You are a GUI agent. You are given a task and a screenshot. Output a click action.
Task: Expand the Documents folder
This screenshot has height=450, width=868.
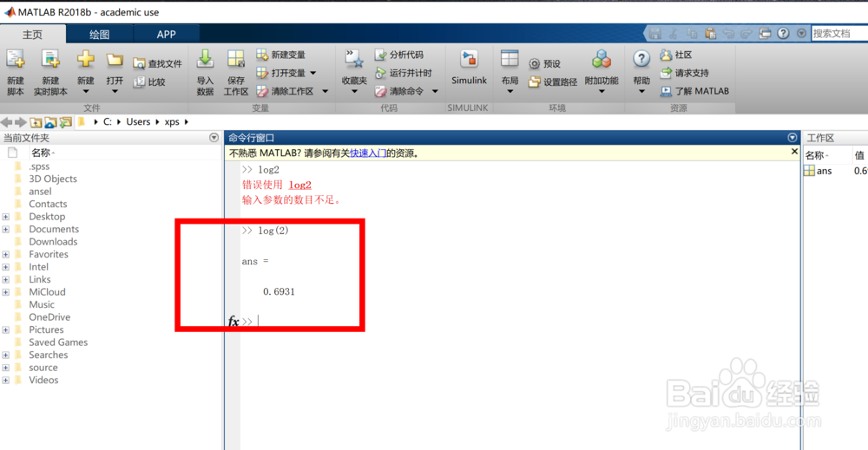pyautogui.click(x=5, y=230)
